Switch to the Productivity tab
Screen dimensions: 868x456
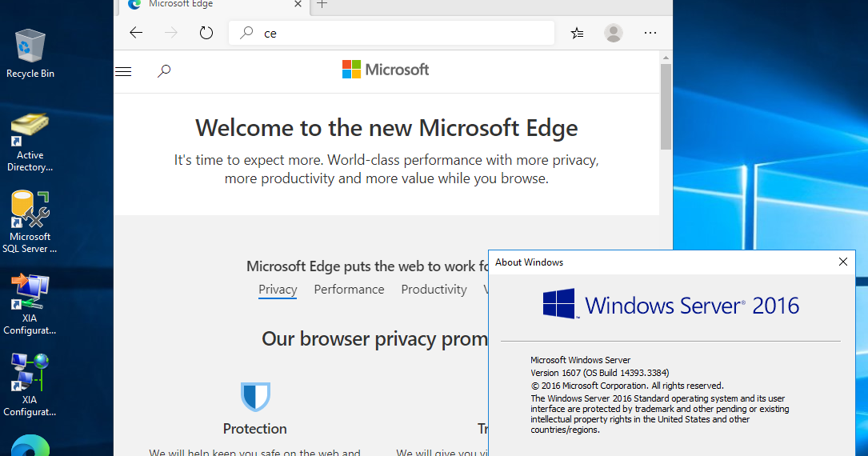point(434,290)
